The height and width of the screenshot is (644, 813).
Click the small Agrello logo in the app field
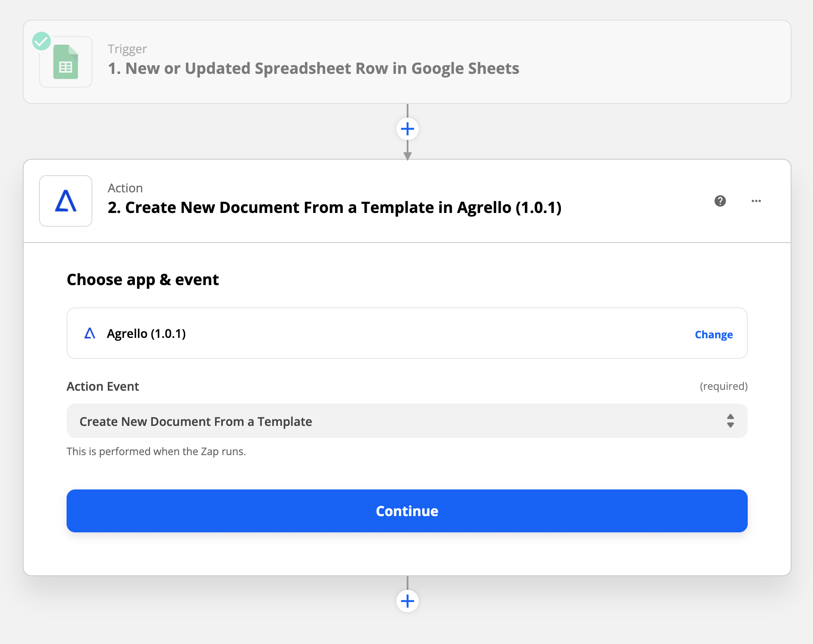pos(90,333)
